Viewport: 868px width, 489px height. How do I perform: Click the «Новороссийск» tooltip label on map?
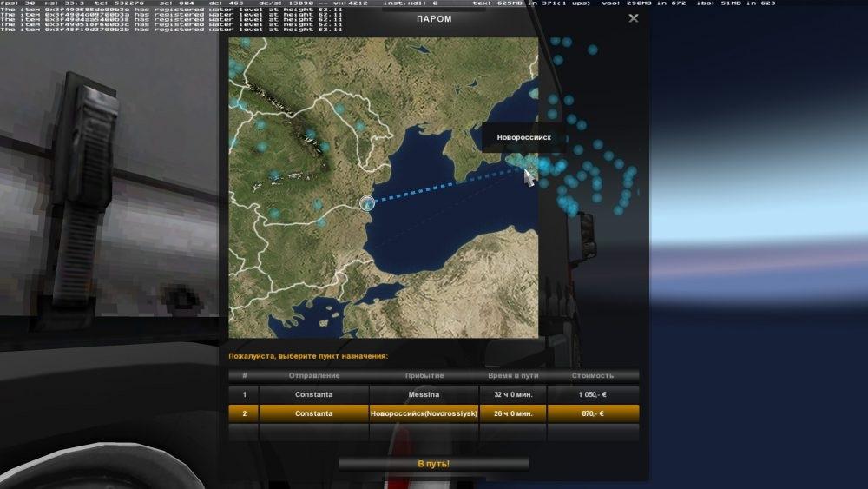[x=523, y=137]
